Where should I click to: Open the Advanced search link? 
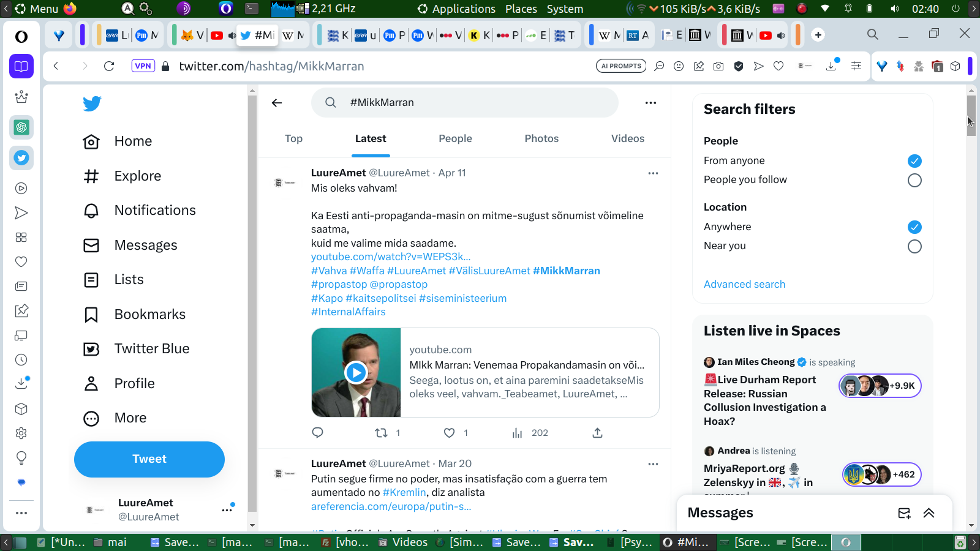click(744, 284)
